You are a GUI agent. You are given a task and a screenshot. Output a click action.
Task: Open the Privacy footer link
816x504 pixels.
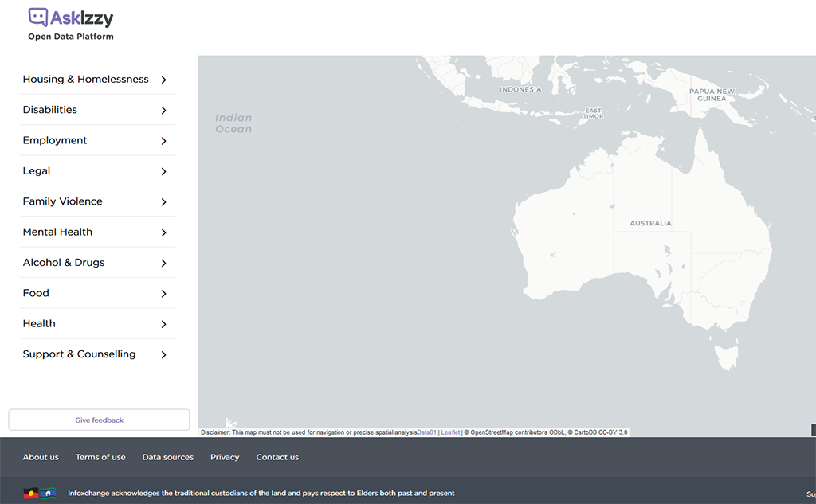pos(225,457)
